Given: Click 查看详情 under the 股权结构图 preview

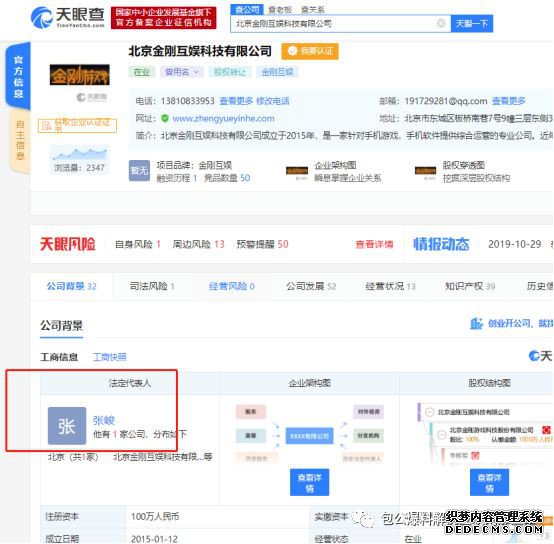Looking at the screenshot, I should click(489, 483).
